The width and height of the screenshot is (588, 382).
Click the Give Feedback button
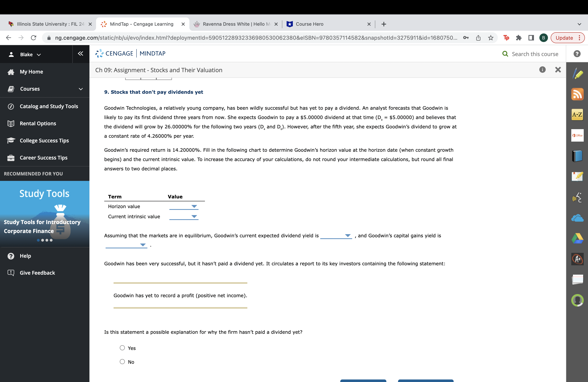point(37,272)
